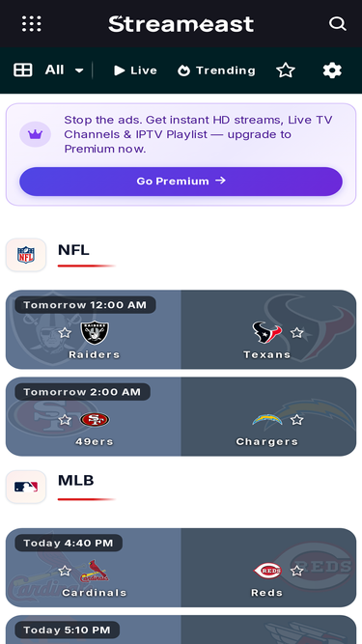This screenshot has width=362, height=644.
Task: Expand the All sports dropdown
Action: click(x=65, y=70)
